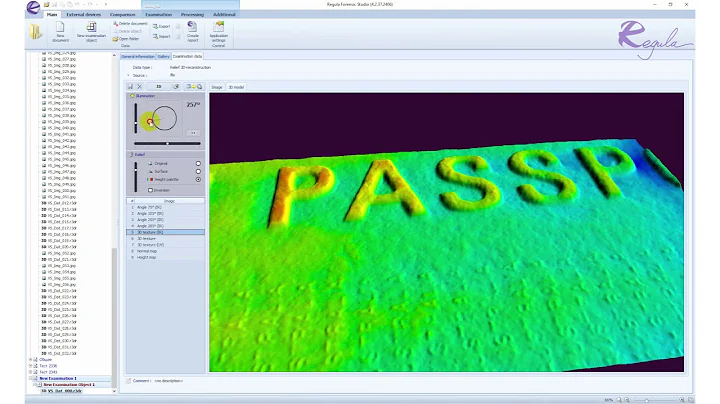Expand the Тест 2343 tree node
The width and height of the screenshot is (720, 404).
click(31, 372)
